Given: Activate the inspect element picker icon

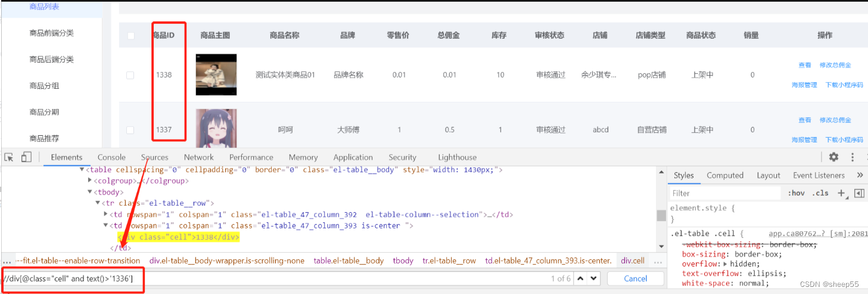Looking at the screenshot, I should [x=9, y=157].
